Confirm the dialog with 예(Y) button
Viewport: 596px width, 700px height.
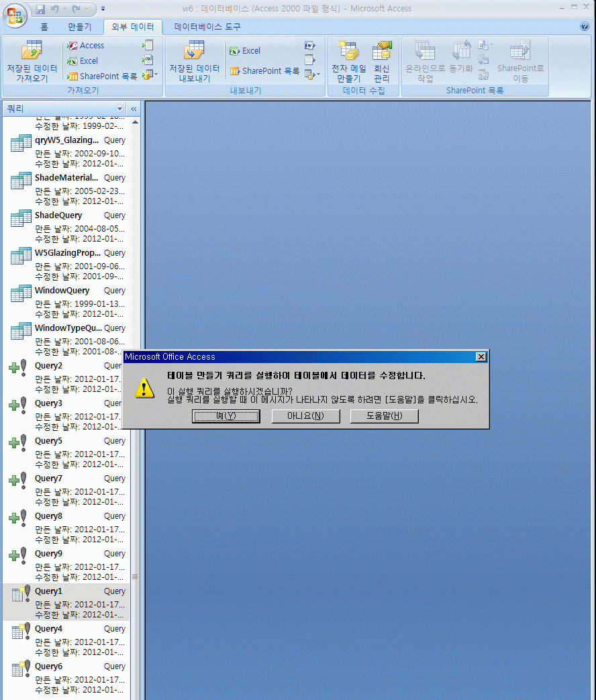tap(226, 416)
